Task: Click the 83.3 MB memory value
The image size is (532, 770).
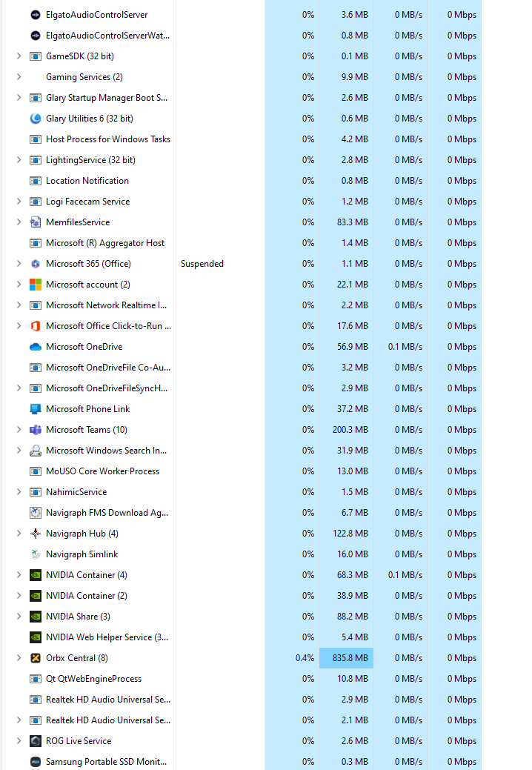Action: (353, 222)
